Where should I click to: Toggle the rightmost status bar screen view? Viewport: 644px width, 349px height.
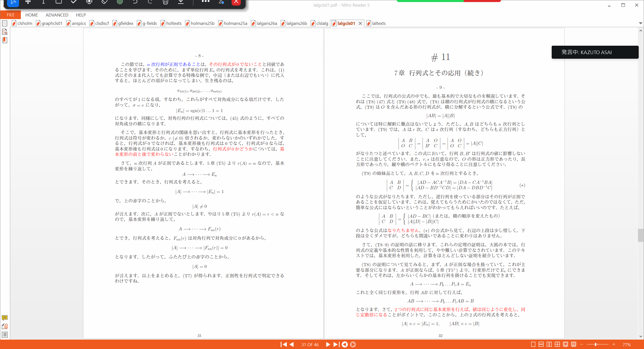(x=574, y=344)
